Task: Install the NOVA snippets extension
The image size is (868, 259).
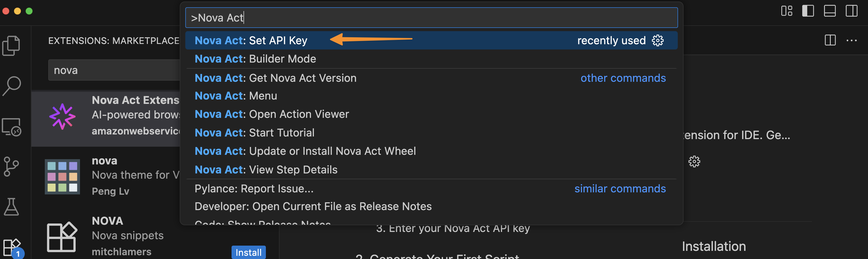Action: pyautogui.click(x=248, y=252)
